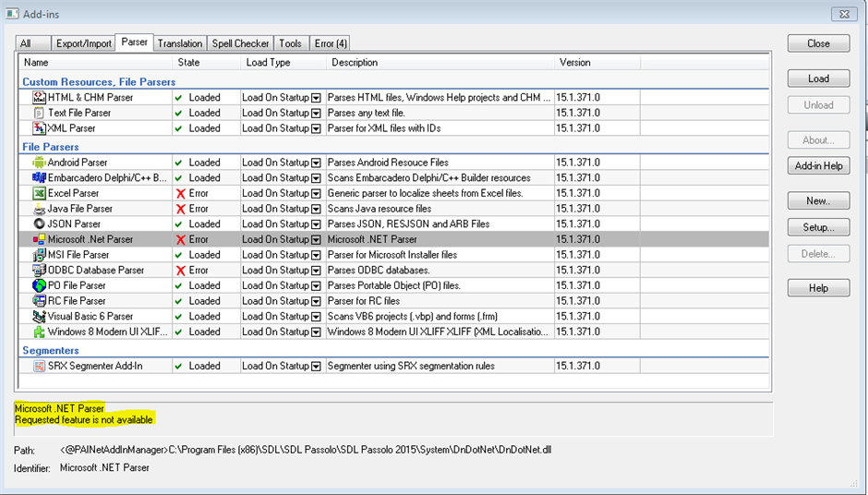This screenshot has width=868, height=495.
Task: Click the green loaded checkmark for RC File Parser
Action: [x=179, y=301]
